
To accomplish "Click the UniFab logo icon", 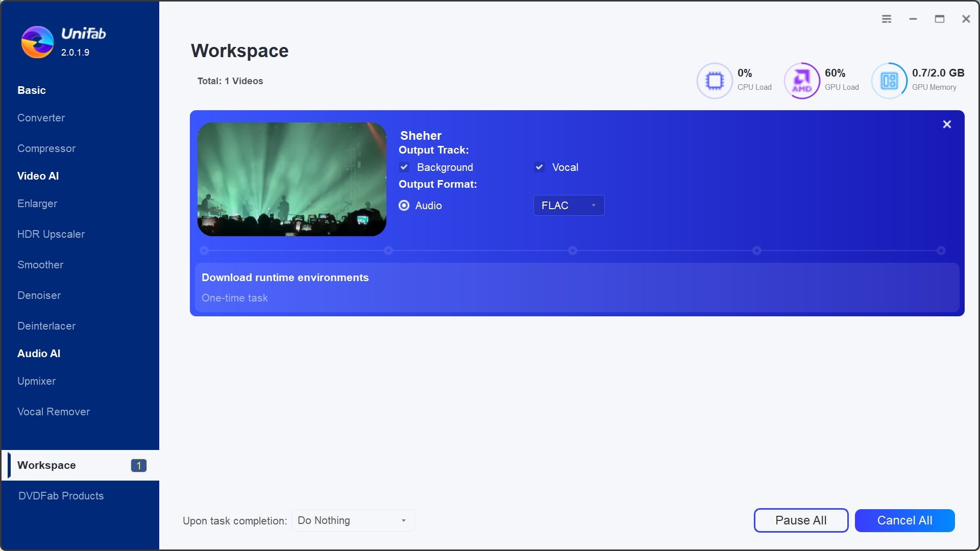I will [x=37, y=42].
